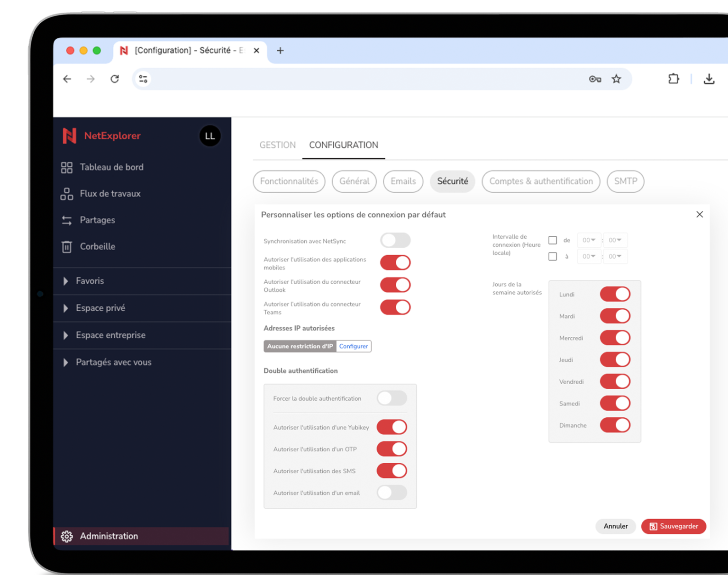Open the 'de' hour dropdown

(589, 240)
